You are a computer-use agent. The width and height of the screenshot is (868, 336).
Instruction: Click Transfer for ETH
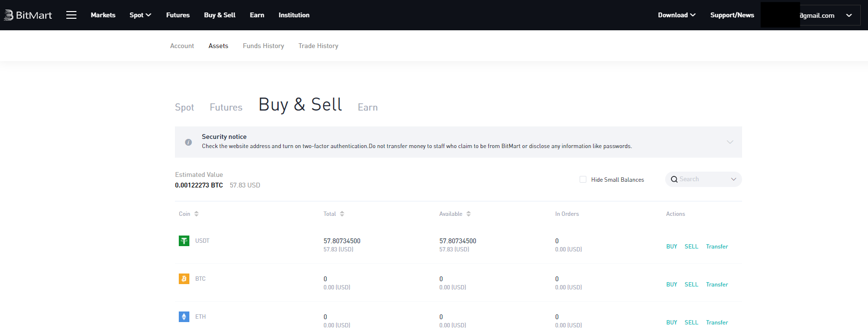(x=717, y=323)
